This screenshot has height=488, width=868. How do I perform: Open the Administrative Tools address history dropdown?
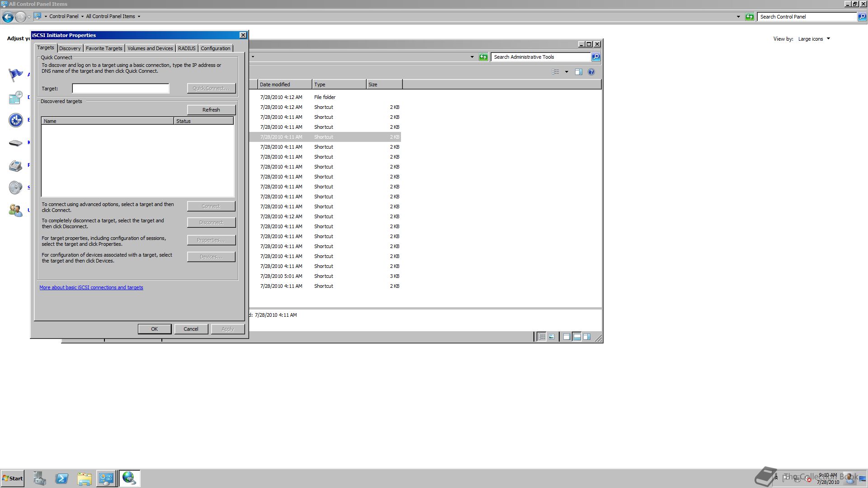click(x=472, y=57)
